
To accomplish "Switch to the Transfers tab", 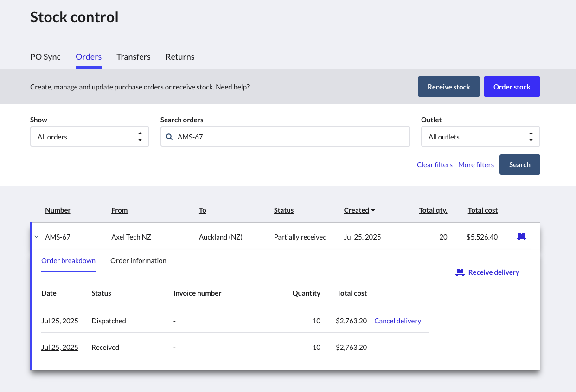I will [134, 57].
